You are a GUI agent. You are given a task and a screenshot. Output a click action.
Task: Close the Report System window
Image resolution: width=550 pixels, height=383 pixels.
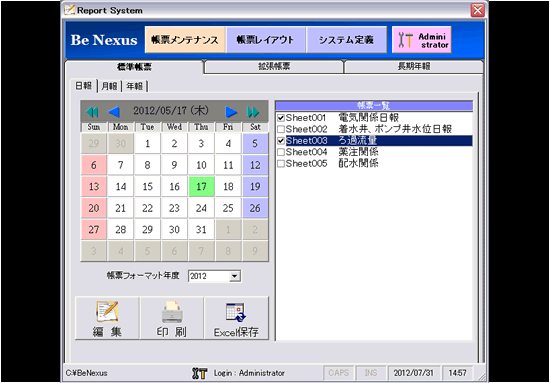[x=477, y=10]
